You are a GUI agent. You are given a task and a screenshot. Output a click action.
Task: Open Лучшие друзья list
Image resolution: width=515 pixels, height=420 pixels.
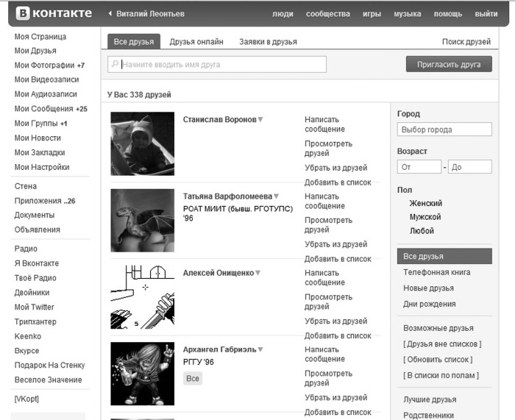pyautogui.click(x=430, y=399)
